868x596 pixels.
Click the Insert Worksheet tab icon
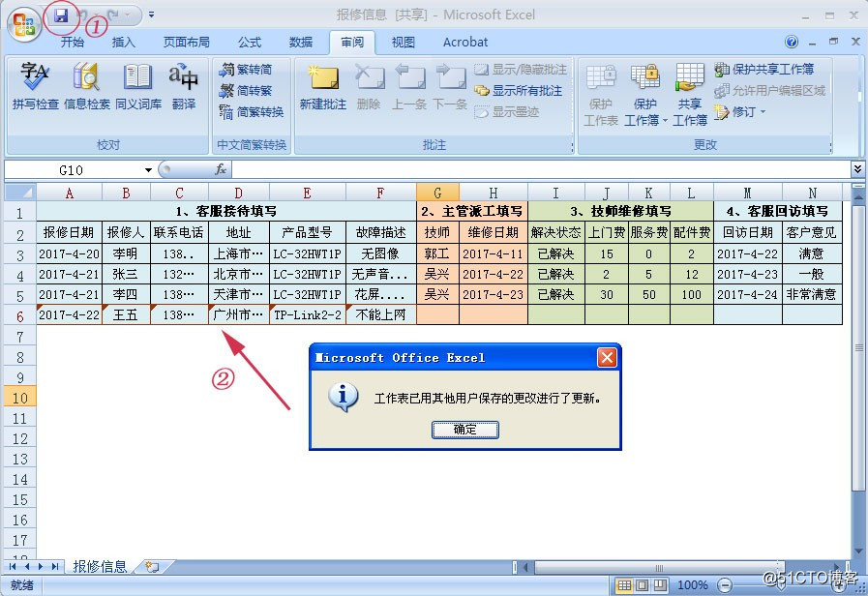coord(152,566)
